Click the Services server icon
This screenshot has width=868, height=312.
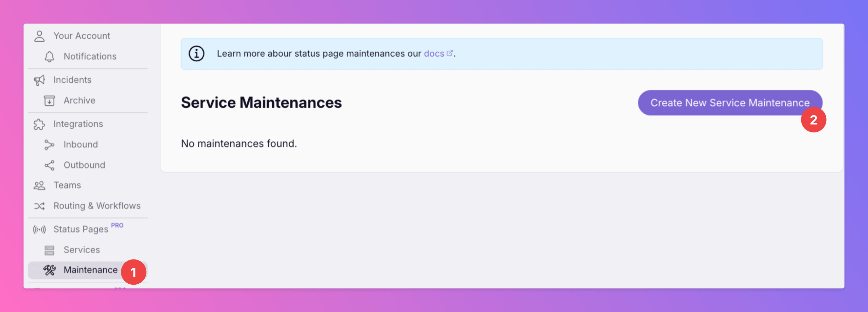pos(50,250)
